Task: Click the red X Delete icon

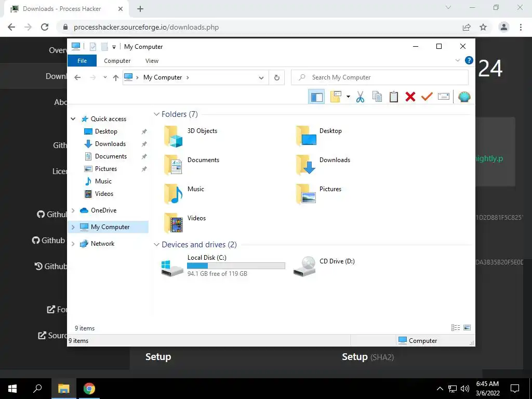Action: click(410, 97)
